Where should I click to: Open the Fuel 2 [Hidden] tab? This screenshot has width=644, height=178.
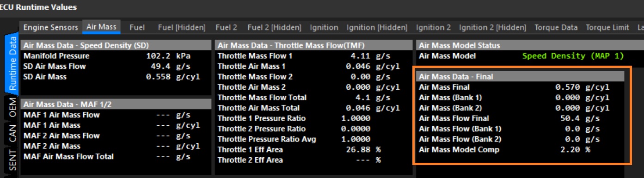pos(274,27)
